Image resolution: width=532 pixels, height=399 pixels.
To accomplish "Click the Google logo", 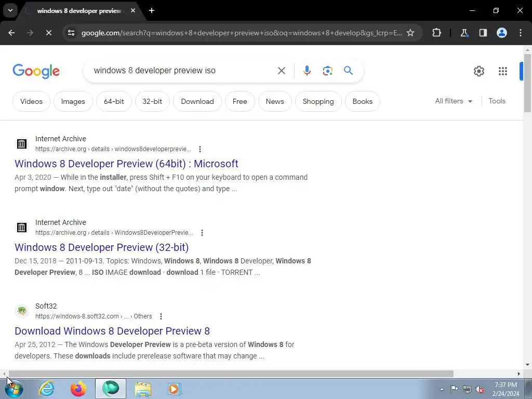I will click(36, 71).
